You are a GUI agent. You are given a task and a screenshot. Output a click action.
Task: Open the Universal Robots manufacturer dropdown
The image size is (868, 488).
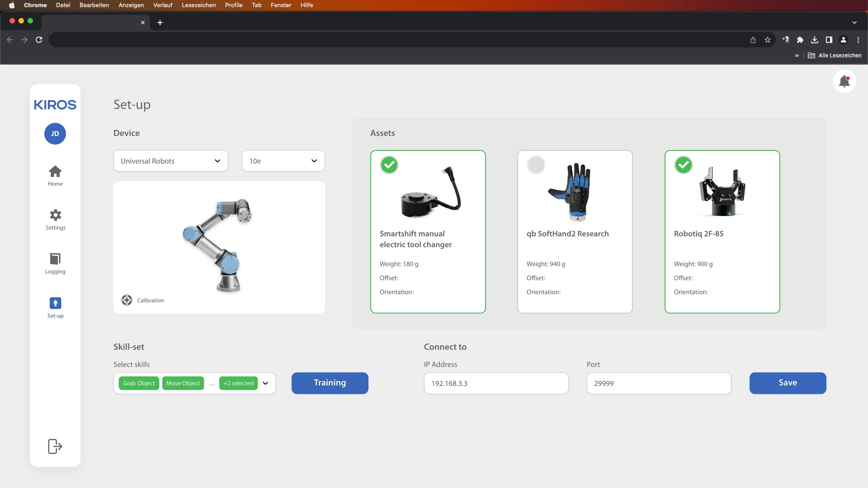point(170,161)
